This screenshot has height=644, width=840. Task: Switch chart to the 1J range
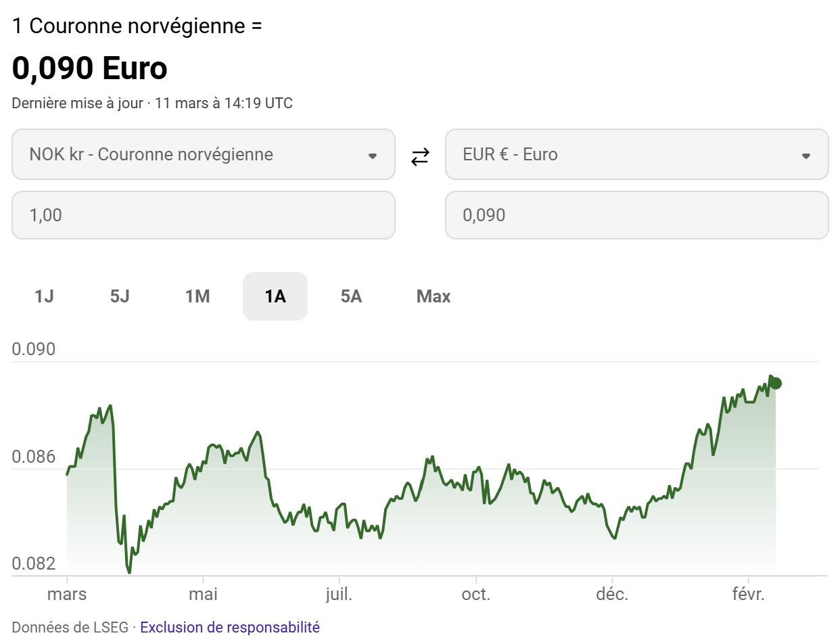44,296
